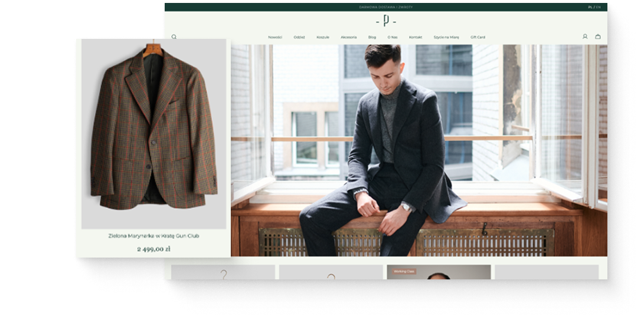
Task: Click the Darmowa Dostawa i Zwroty banner
Action: click(x=386, y=7)
